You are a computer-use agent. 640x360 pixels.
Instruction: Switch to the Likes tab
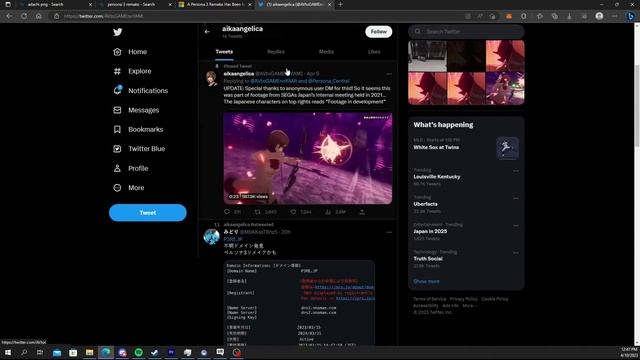(x=374, y=52)
